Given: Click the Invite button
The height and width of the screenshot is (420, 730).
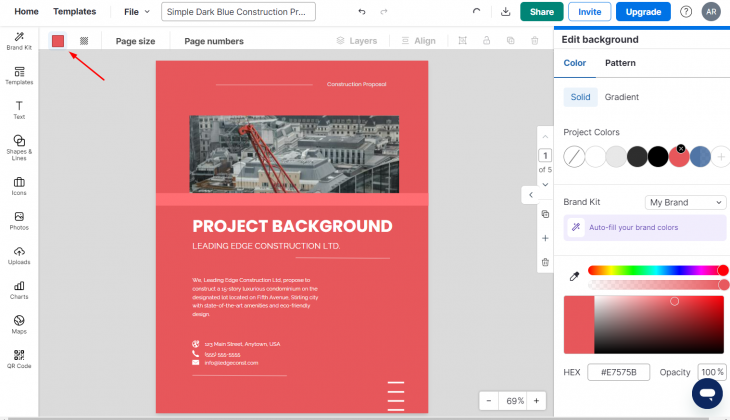Looking at the screenshot, I should [x=589, y=12].
